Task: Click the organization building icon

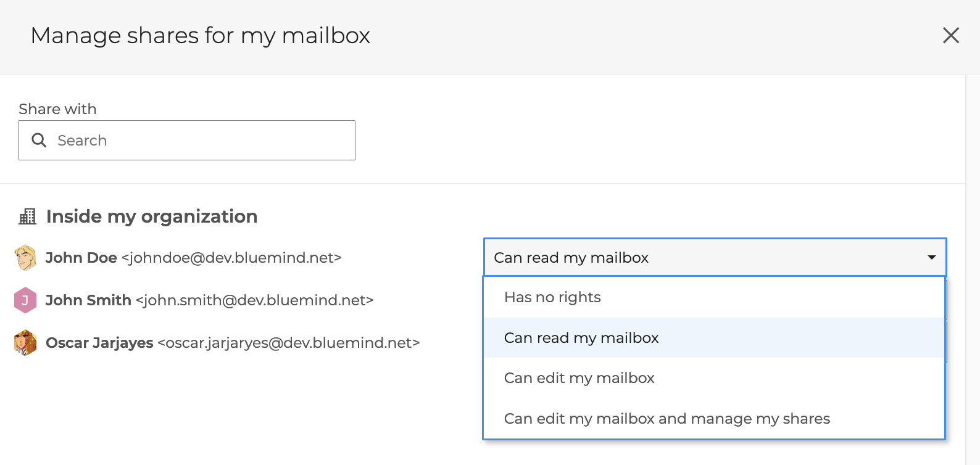Action: pyautogui.click(x=28, y=216)
